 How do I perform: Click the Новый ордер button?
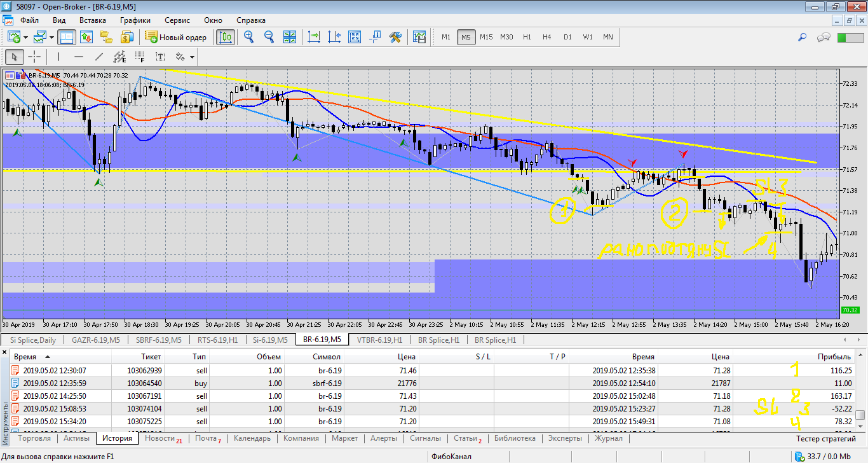[x=176, y=37]
